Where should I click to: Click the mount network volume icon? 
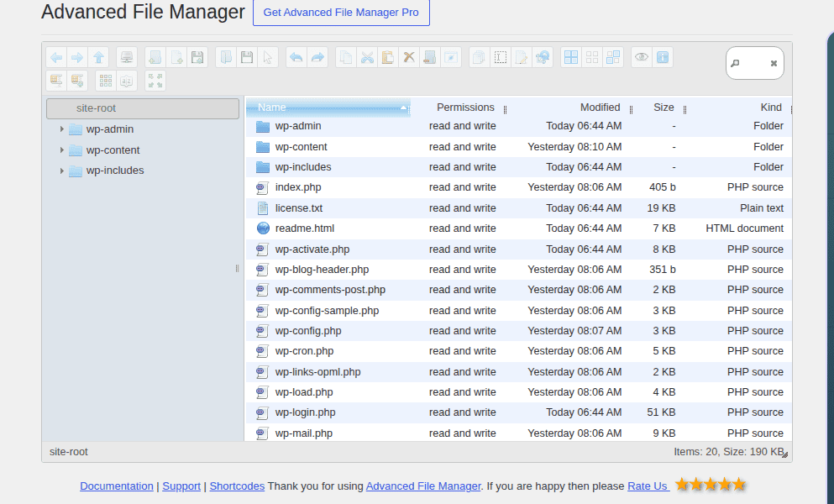[127, 57]
